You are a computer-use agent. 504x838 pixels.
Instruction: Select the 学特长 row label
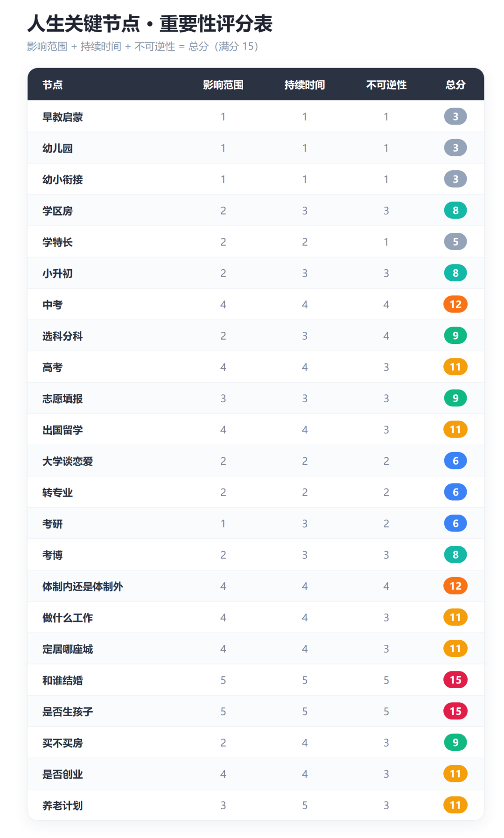[57, 242]
